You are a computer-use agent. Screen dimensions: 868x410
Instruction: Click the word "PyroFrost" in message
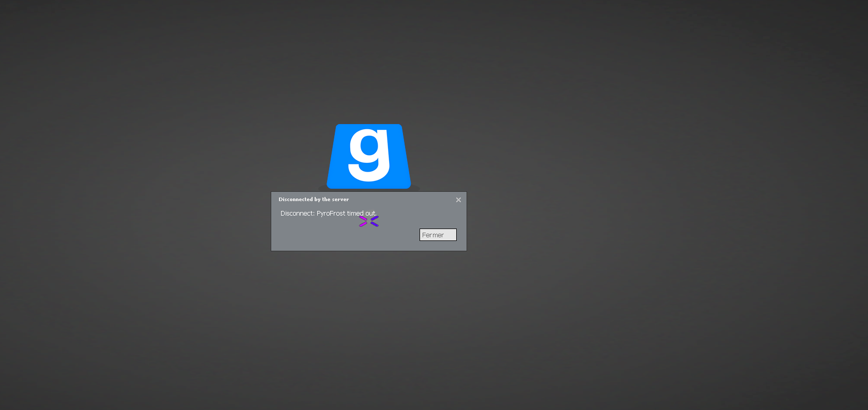331,214
